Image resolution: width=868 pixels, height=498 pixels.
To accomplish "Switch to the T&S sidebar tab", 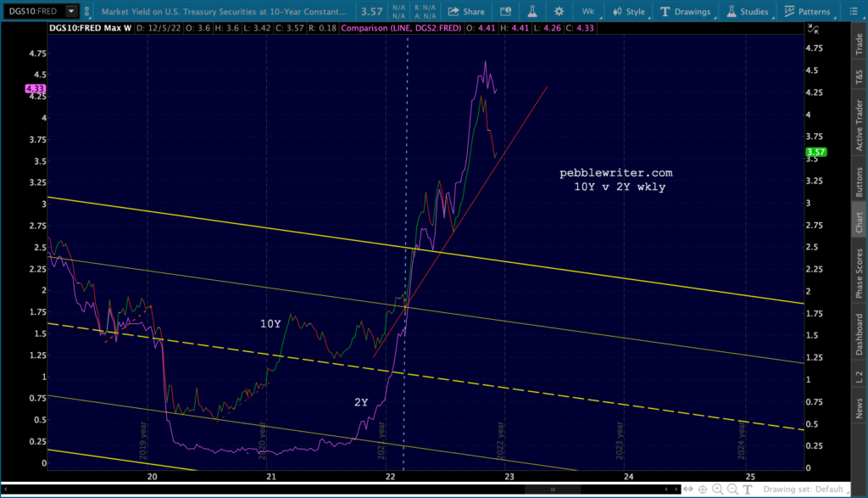I will click(860, 76).
